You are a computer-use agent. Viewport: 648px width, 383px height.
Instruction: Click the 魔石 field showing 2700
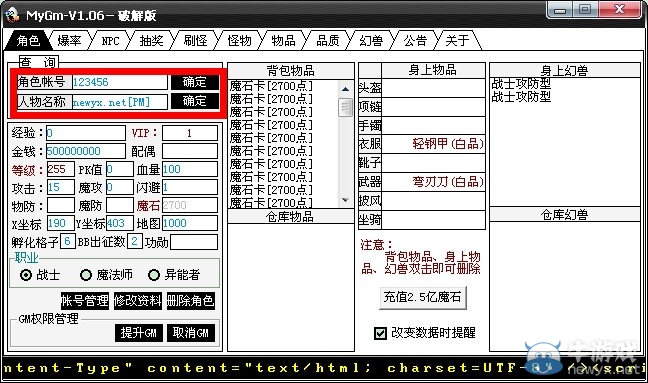tap(190, 205)
